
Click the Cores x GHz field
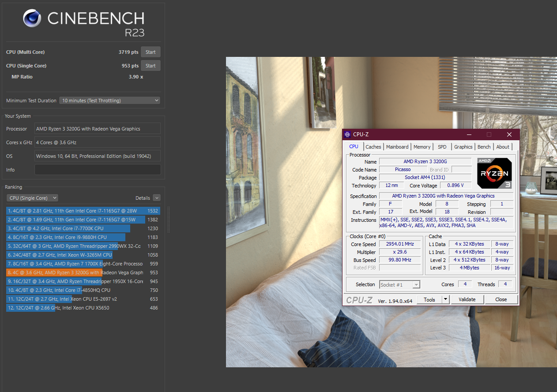[x=98, y=142]
